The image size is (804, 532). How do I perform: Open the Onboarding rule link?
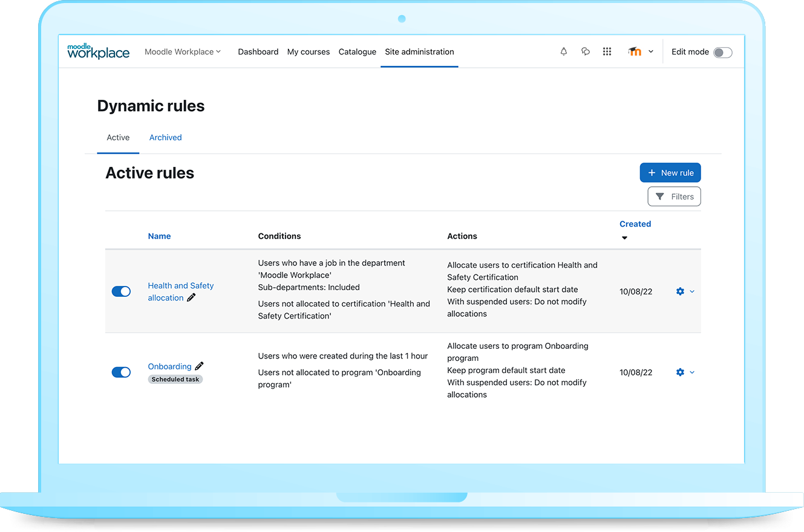169,366
